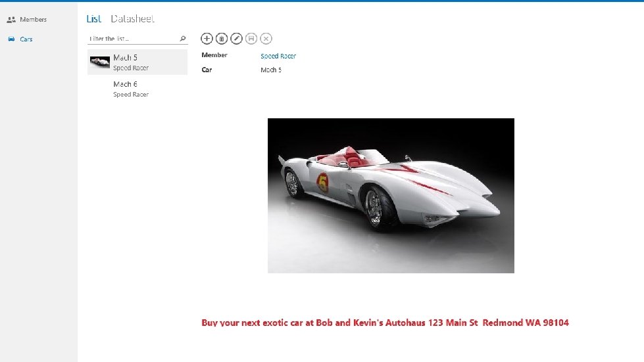644x362 pixels.
Task: Click the Car field label
Action: tap(207, 70)
